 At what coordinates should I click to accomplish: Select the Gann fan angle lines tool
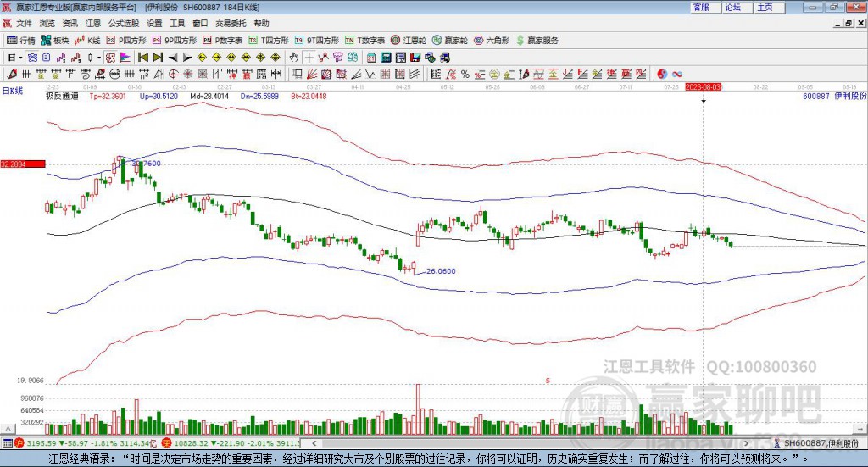click(x=312, y=74)
